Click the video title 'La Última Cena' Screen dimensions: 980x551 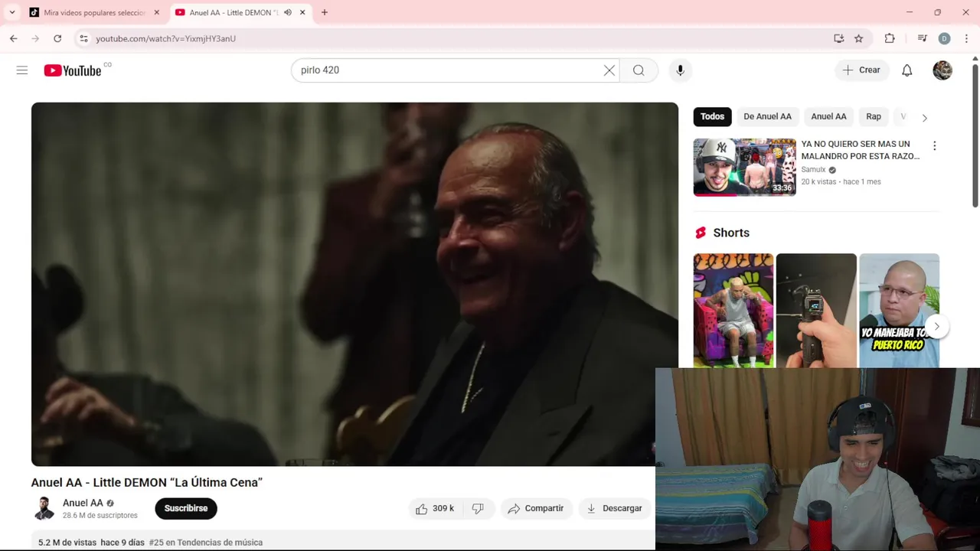[x=147, y=482]
